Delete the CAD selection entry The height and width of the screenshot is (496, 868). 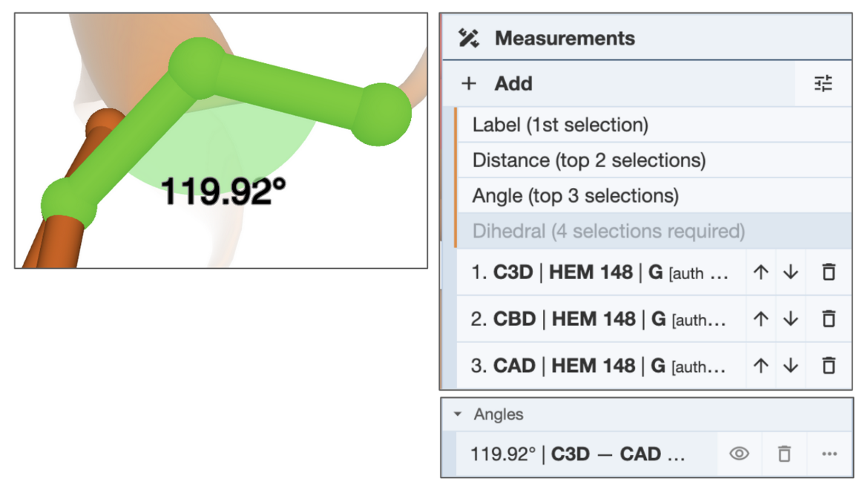tap(829, 365)
